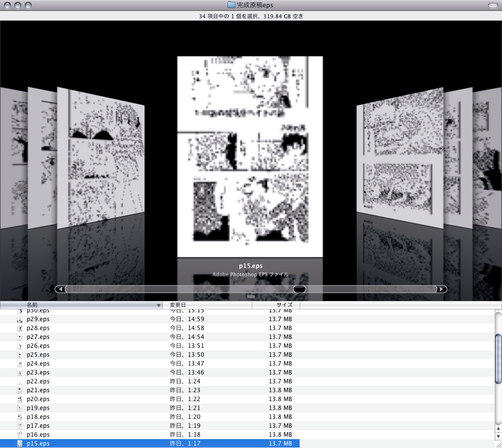The width and height of the screenshot is (502, 448).
Task: Click the file list scroll down arrow
Action: click(498, 437)
